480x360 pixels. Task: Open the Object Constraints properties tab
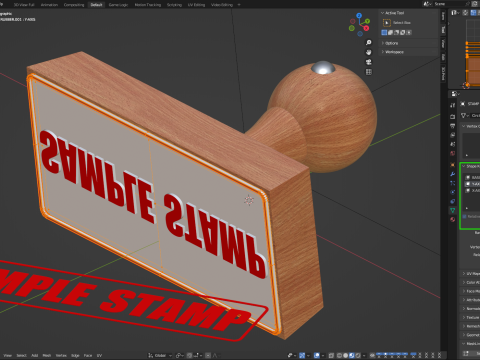coord(452,201)
